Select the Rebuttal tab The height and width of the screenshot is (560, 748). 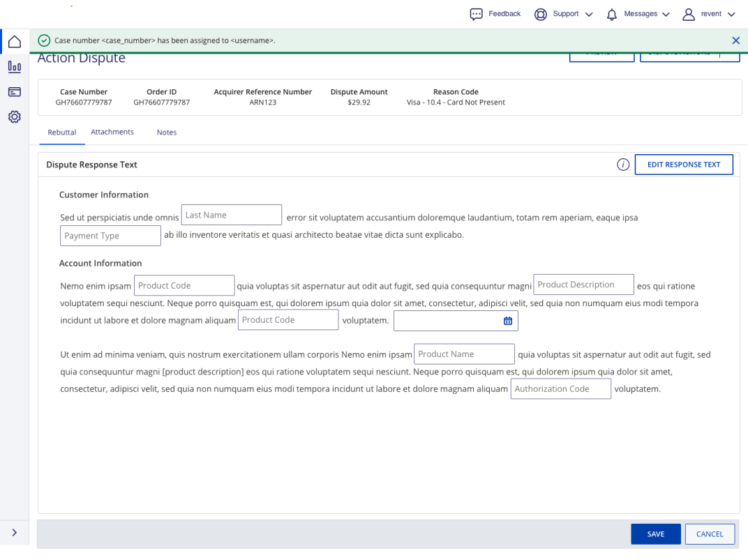[x=62, y=133]
